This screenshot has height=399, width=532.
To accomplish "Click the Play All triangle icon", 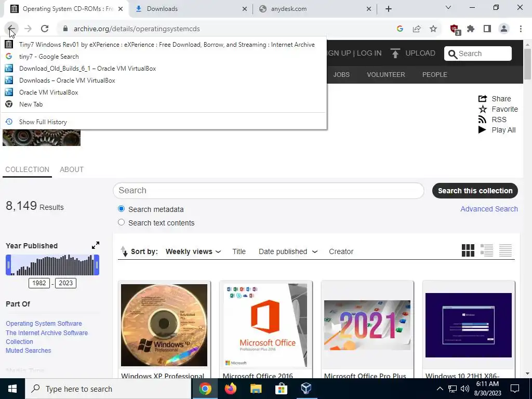I will [x=482, y=129].
